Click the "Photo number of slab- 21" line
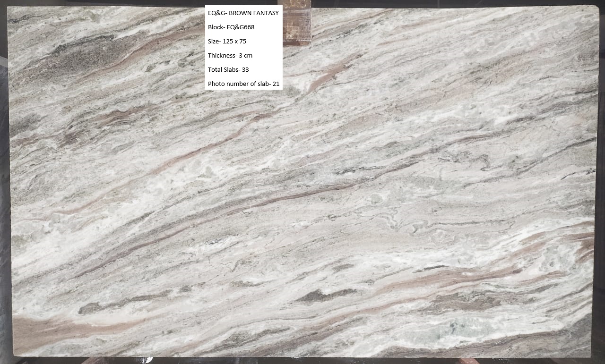This screenshot has height=364, width=605. click(x=243, y=84)
